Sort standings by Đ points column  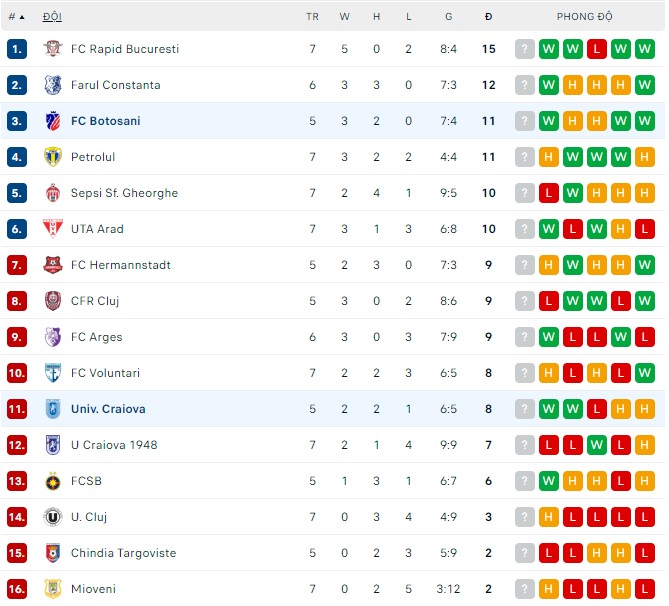[488, 17]
